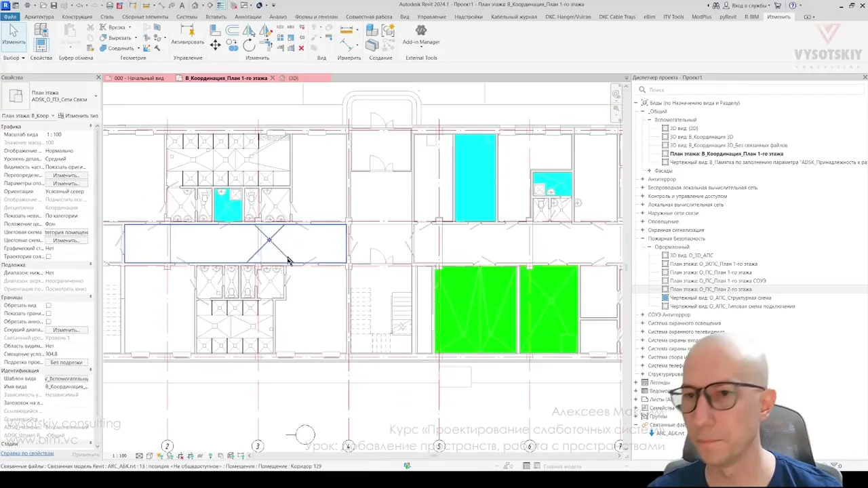868x488 pixels.
Task: Collapse the Пожарная безопасность tree node
Action: tap(642, 239)
